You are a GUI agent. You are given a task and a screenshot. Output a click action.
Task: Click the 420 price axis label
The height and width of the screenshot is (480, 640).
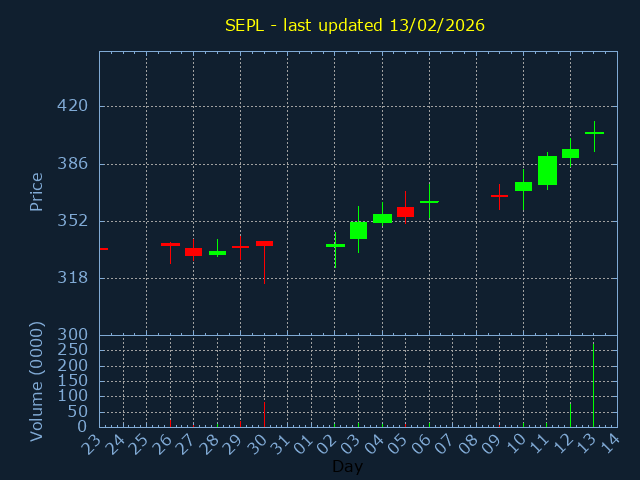[72, 106]
